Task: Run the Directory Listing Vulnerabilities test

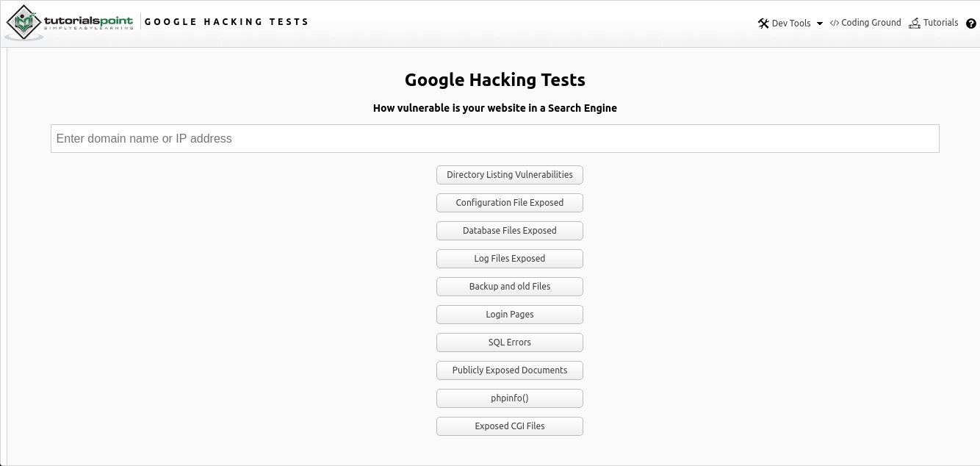Action: click(509, 175)
